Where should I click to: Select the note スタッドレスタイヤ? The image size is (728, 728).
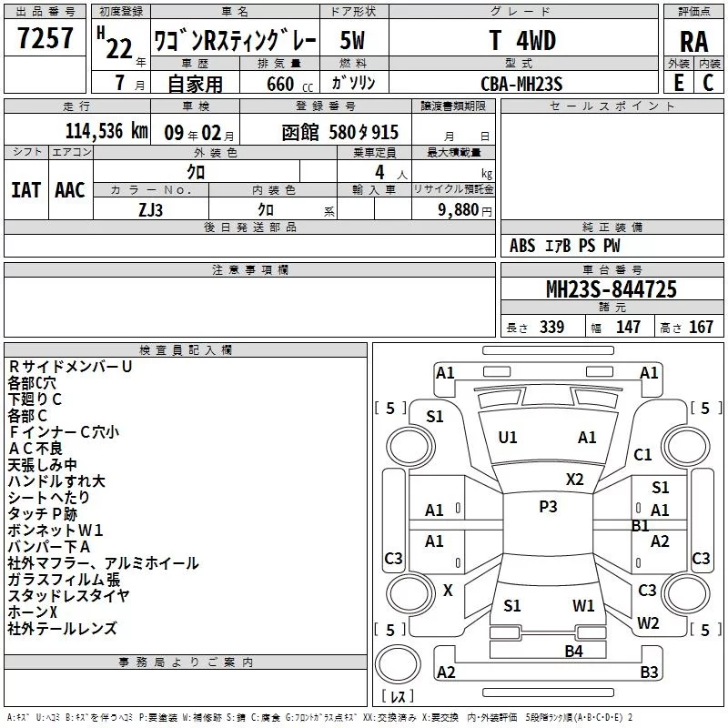click(69, 596)
